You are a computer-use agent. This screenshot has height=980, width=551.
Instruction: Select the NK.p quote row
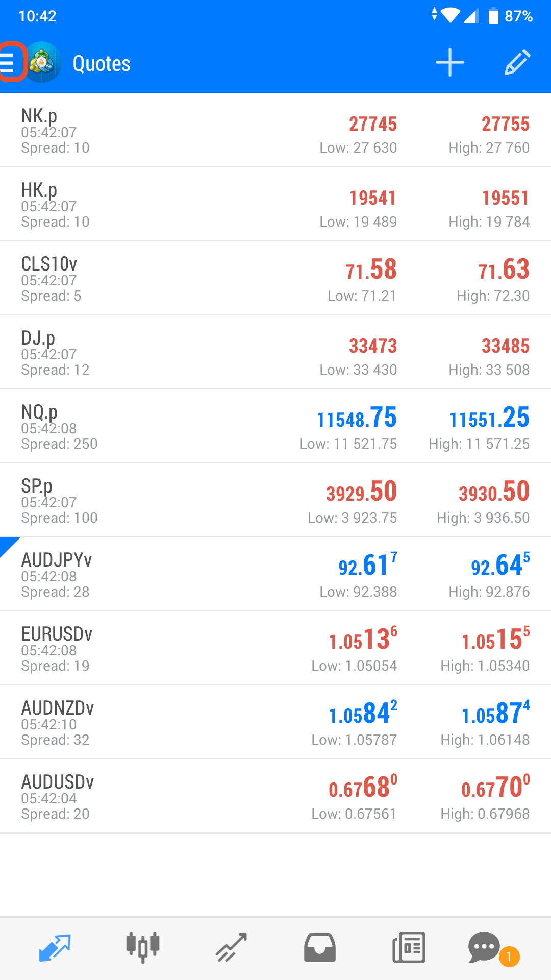pos(275,130)
